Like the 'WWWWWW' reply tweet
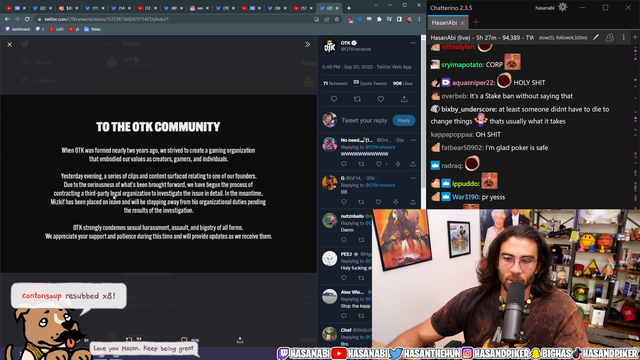This screenshot has height=360, width=640. coord(379,164)
